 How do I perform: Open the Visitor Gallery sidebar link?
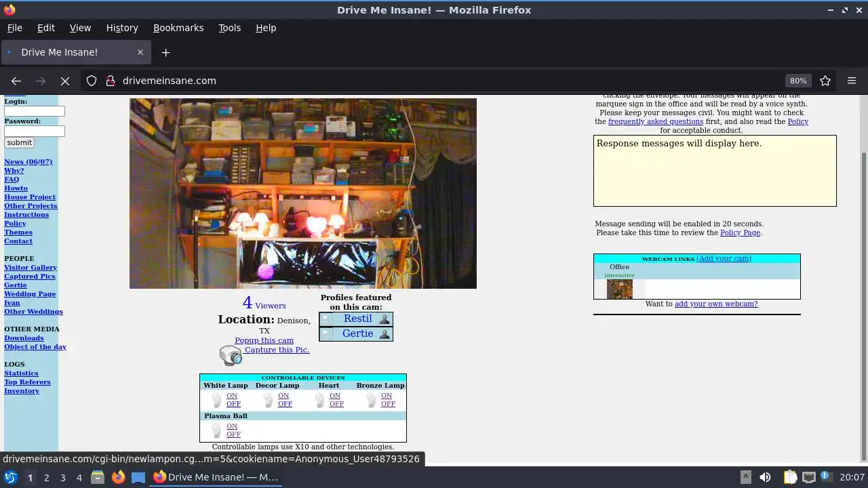click(x=31, y=268)
